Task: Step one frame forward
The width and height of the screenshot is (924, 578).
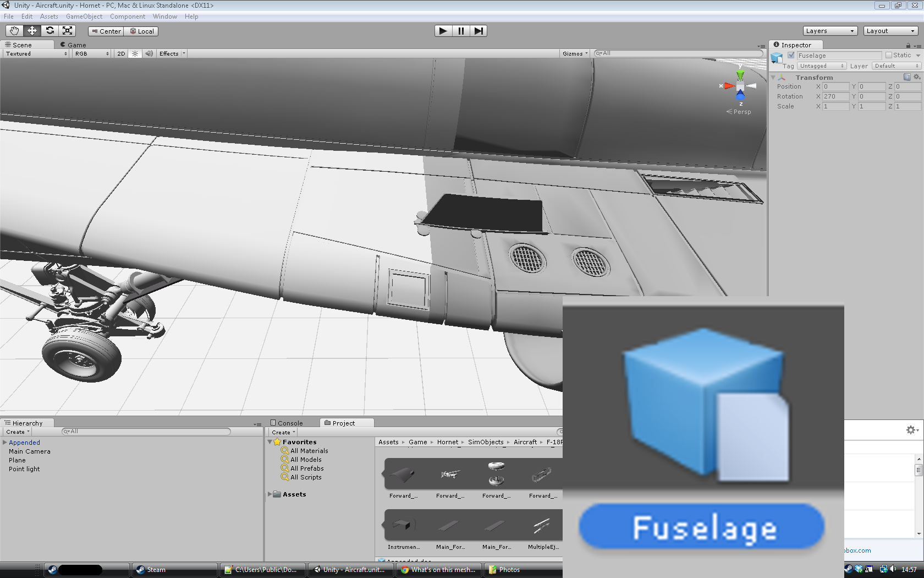Action: (x=479, y=31)
